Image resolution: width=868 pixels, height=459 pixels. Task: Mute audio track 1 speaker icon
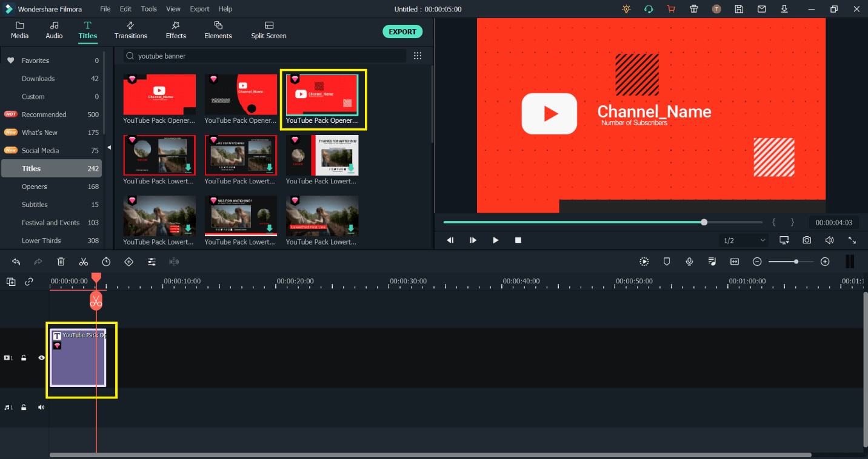click(x=41, y=408)
